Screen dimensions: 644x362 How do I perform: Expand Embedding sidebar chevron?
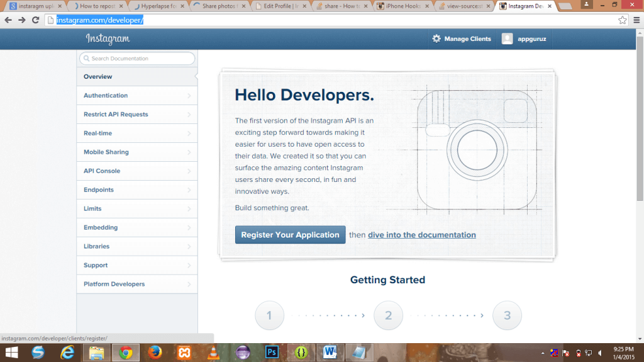(189, 228)
